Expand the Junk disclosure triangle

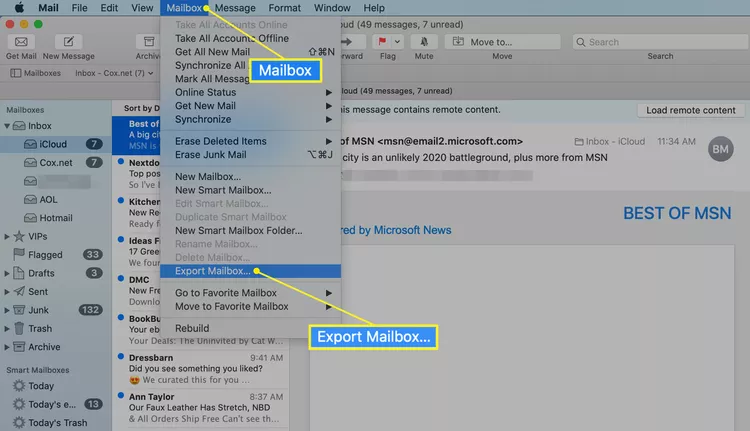[7, 310]
